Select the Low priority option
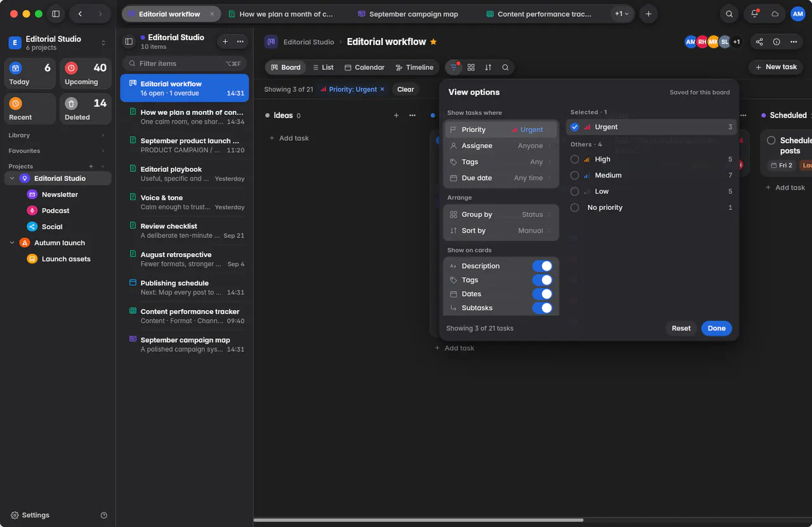The image size is (812, 527). click(651, 191)
